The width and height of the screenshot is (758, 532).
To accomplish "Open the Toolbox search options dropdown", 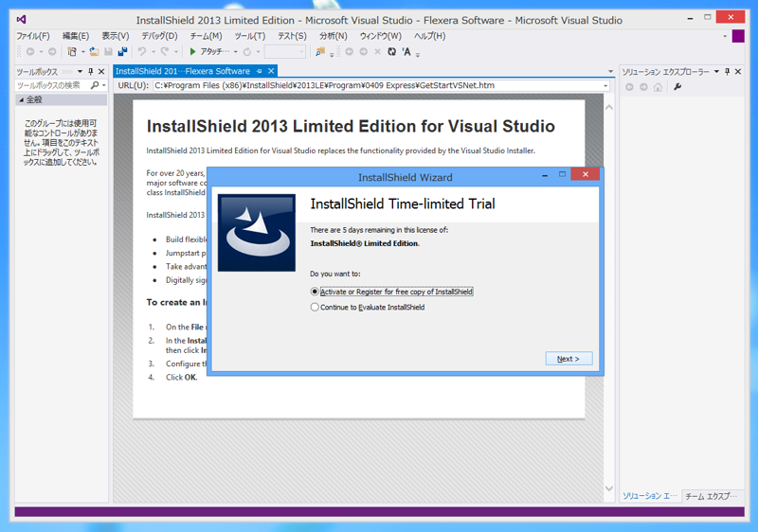I will click(x=104, y=85).
